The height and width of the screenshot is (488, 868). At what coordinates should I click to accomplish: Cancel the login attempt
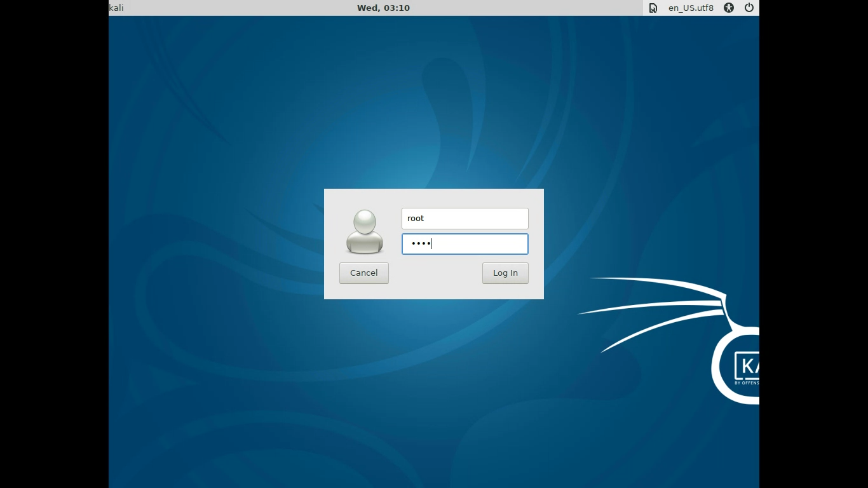tap(364, 273)
